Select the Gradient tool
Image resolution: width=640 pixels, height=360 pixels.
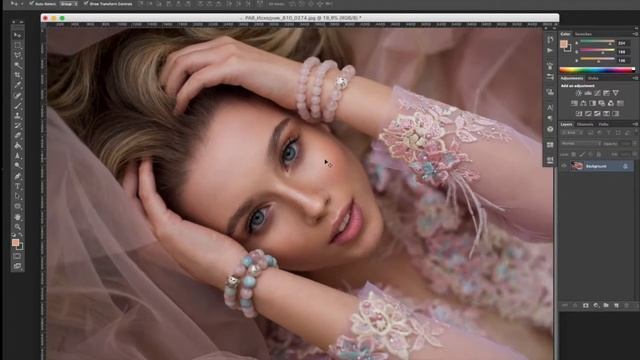(x=17, y=146)
